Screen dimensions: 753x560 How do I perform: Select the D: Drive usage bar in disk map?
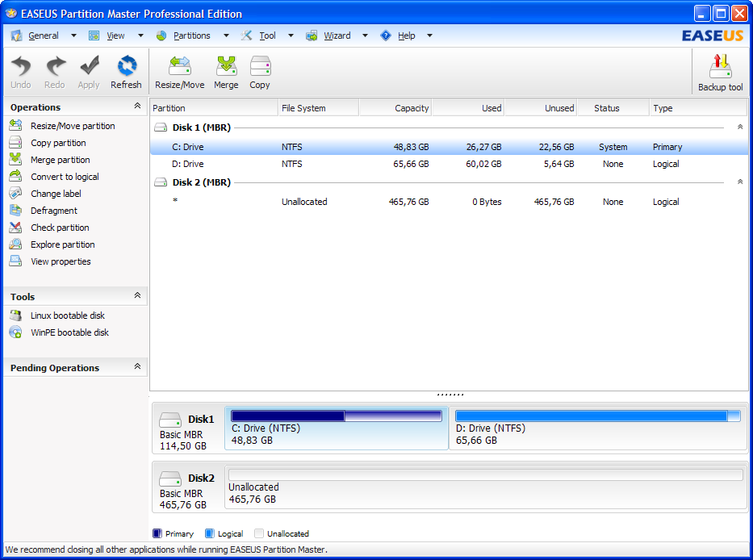(x=598, y=416)
